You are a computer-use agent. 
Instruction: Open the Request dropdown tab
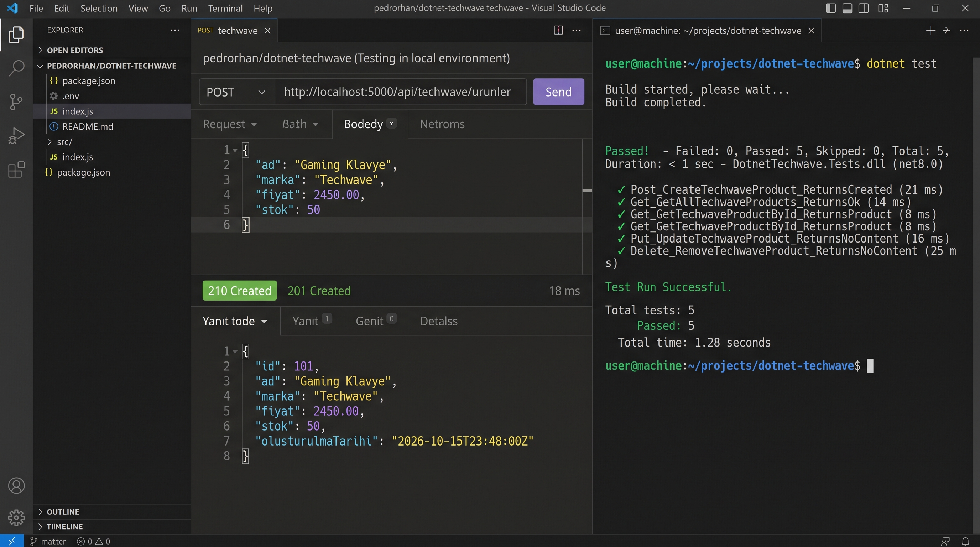click(x=230, y=124)
